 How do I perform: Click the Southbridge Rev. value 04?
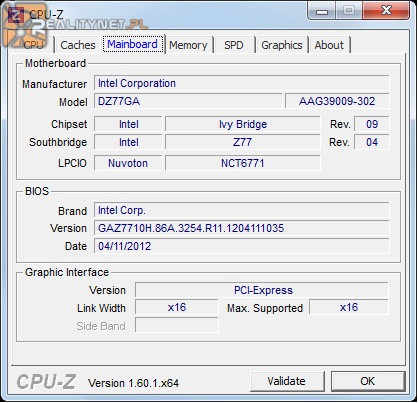[x=372, y=142]
